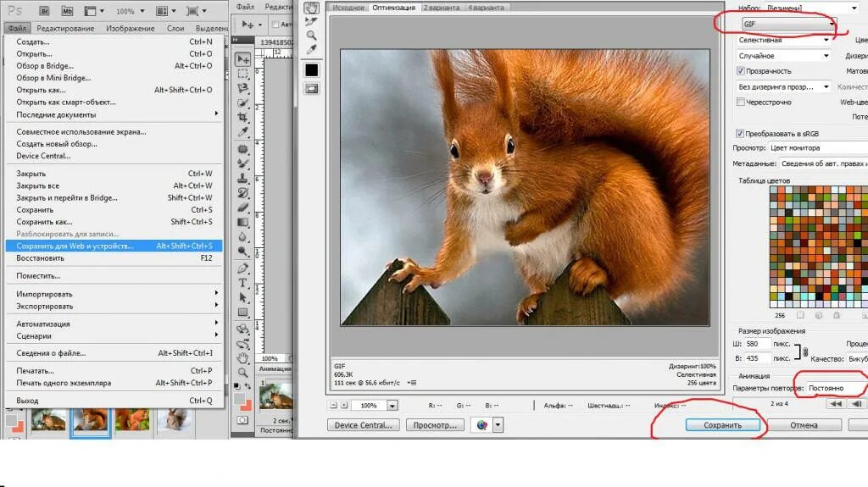Select the Path Selection tool
The image size is (868, 487).
pyautogui.click(x=242, y=298)
